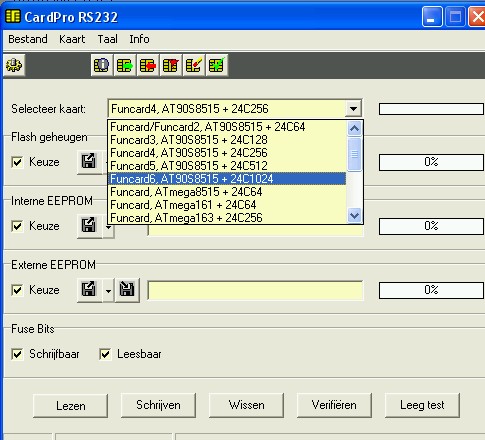The image size is (485, 440).
Task: Click save file icon for Externe EEPROM
Action: click(127, 290)
